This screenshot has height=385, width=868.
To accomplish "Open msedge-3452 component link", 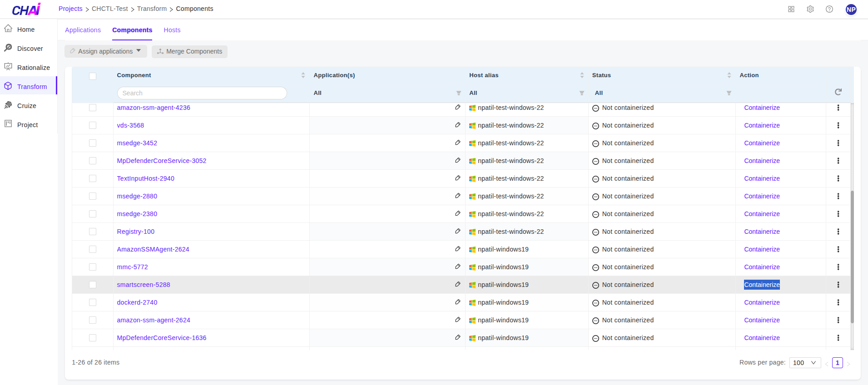I will click(137, 143).
